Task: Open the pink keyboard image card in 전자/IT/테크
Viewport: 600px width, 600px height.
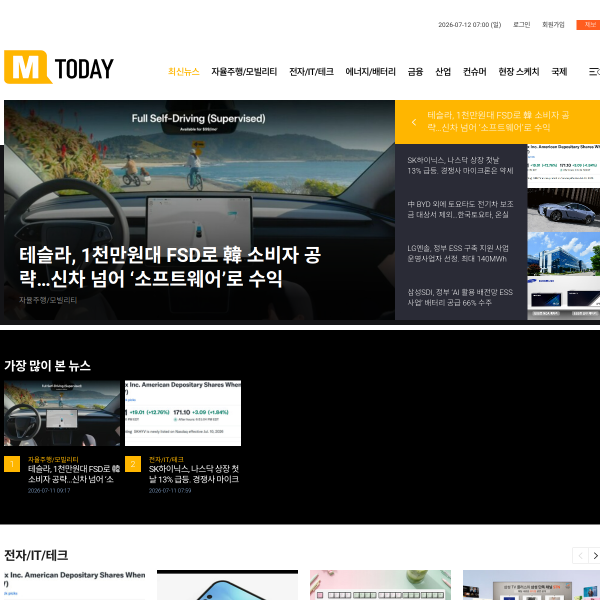Action: coord(380,585)
